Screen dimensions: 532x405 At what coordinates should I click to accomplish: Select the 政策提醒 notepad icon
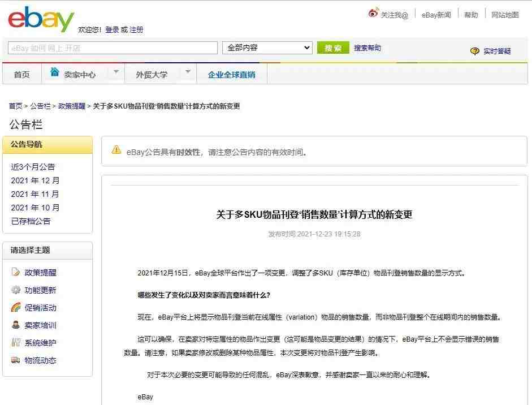pyautogui.click(x=16, y=272)
